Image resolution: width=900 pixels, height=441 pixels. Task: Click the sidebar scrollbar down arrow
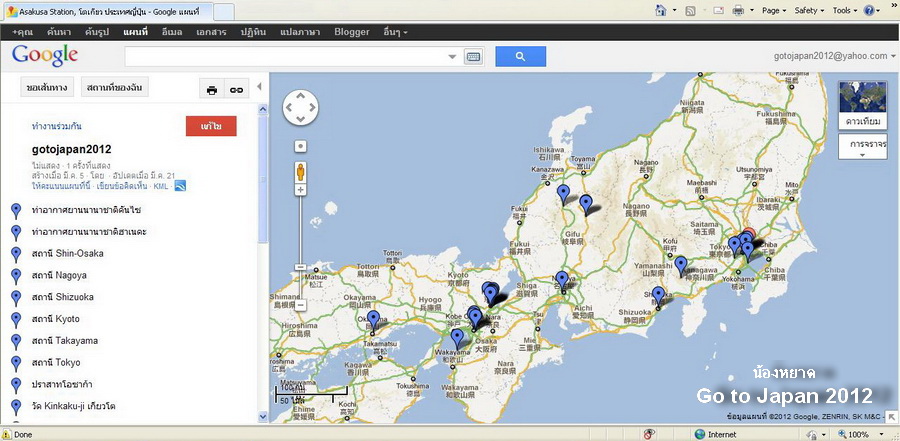(263, 417)
